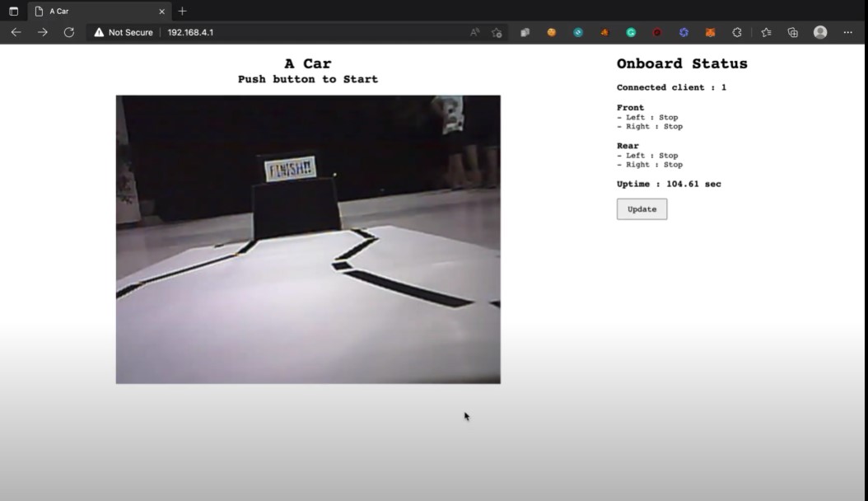Navigate forward in the browser

click(x=42, y=32)
